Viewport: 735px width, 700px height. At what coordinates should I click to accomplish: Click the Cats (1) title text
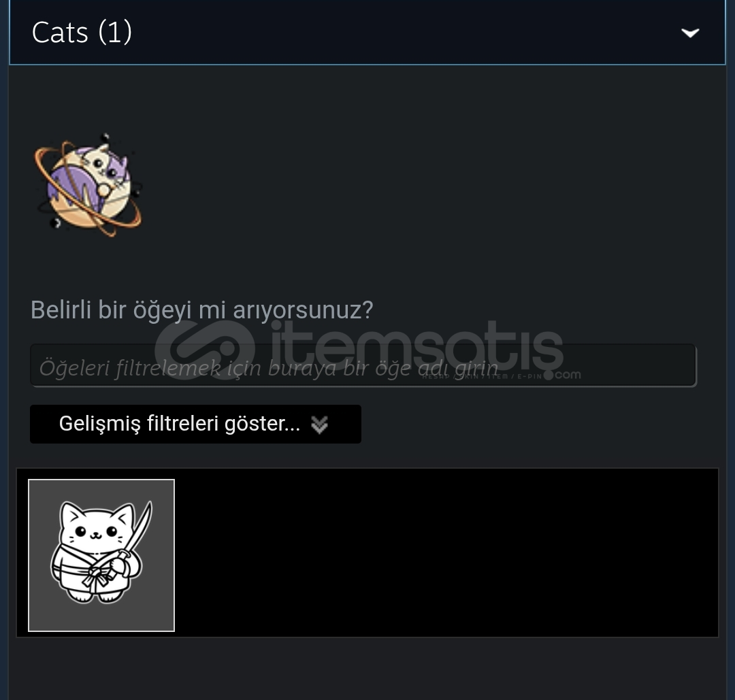click(x=82, y=33)
